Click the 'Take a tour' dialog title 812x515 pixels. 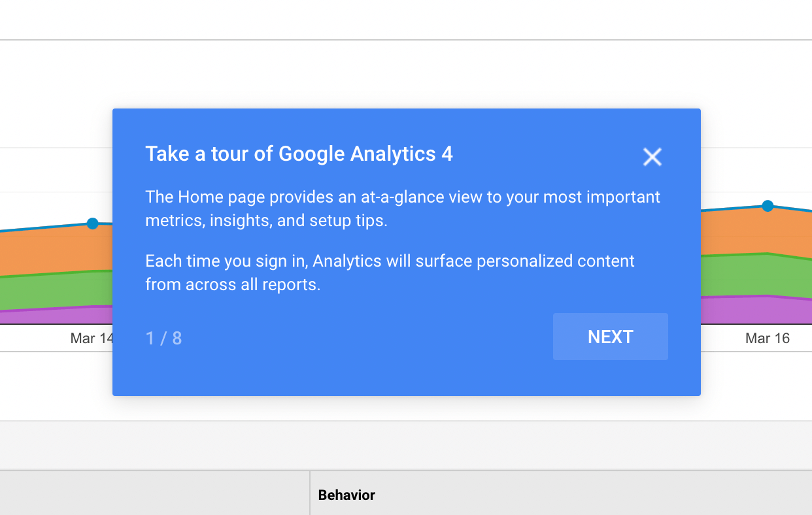point(299,154)
